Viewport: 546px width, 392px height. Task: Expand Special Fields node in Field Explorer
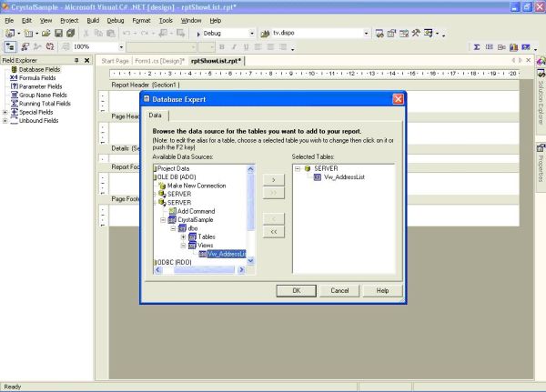tap(5, 112)
